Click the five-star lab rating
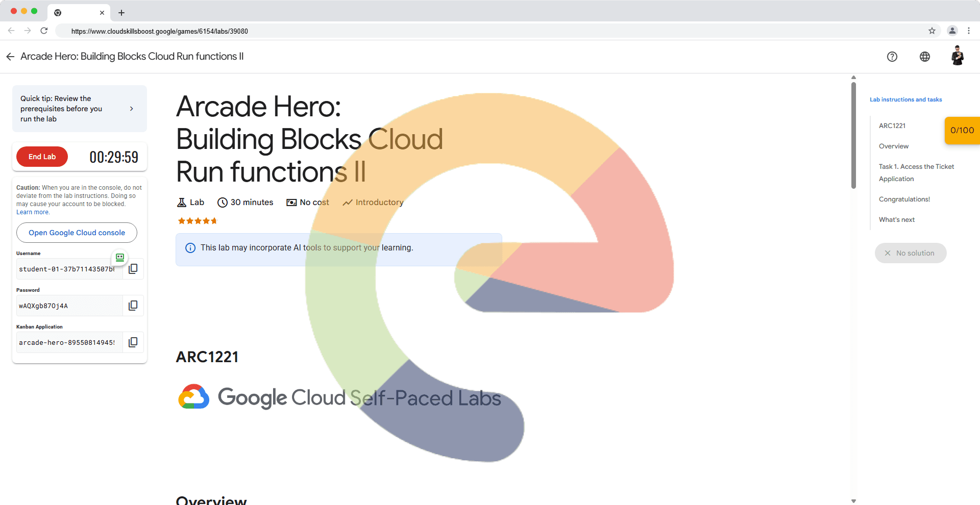The width and height of the screenshot is (980, 505). 198,221
